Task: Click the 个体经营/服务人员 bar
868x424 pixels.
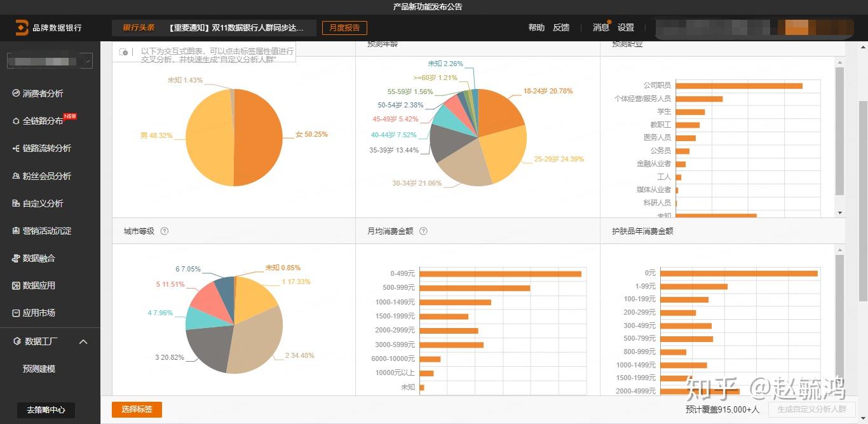Action: 699,99
